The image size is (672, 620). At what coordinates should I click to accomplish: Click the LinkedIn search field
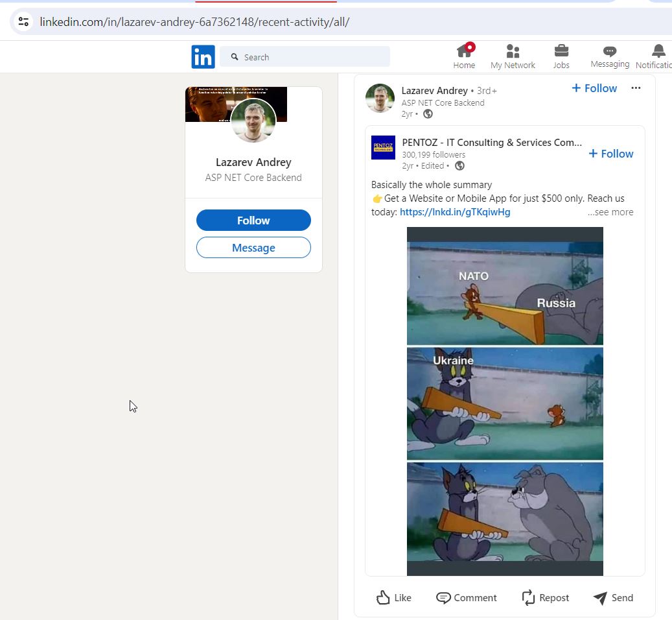pos(305,56)
